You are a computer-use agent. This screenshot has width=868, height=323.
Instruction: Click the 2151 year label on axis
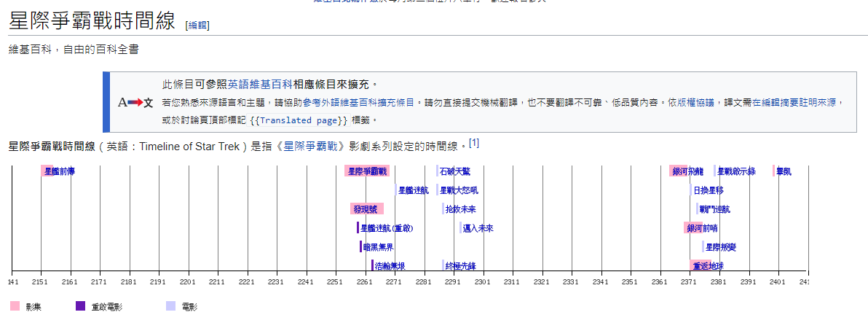pos(41,282)
